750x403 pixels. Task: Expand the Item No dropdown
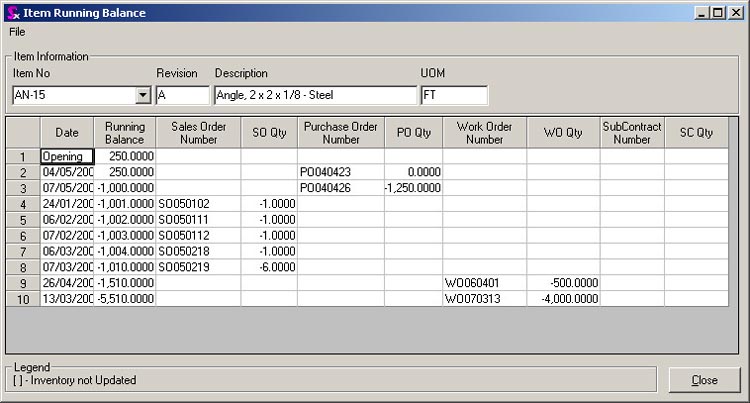point(142,96)
